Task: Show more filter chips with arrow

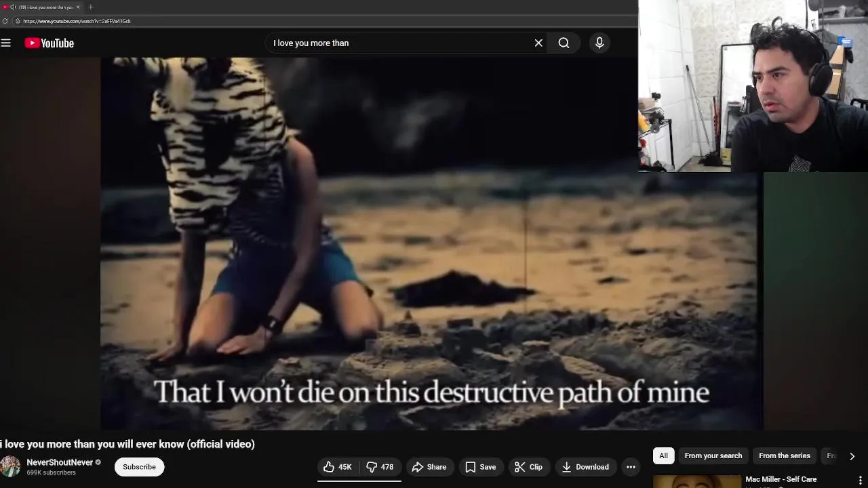Action: 852,455
